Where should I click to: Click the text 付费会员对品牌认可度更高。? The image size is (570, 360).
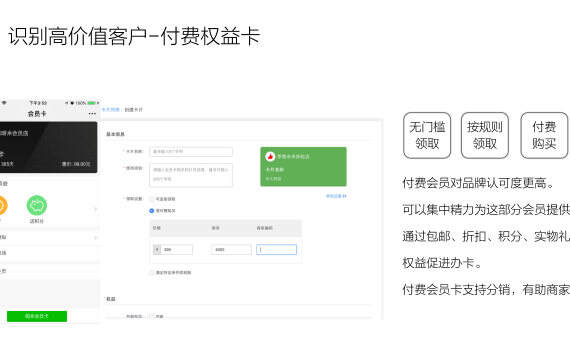point(478,183)
